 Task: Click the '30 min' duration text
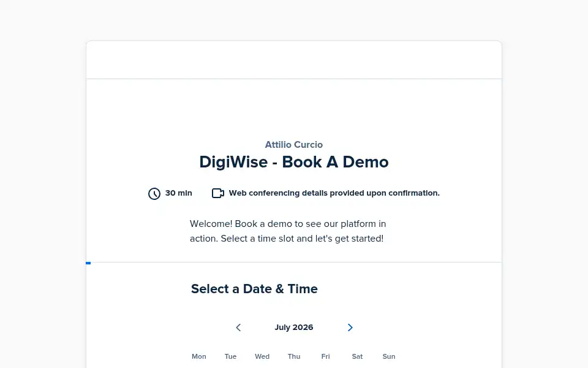[178, 193]
